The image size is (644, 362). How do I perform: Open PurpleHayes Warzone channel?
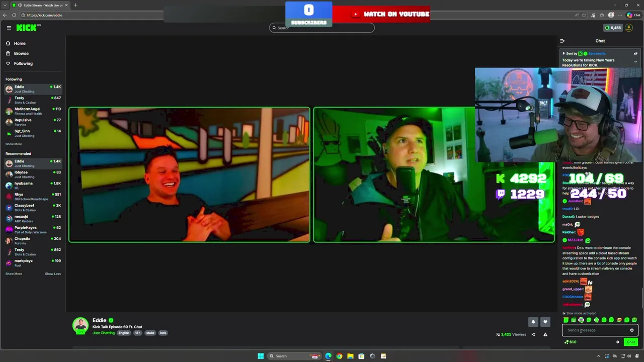[33, 230]
